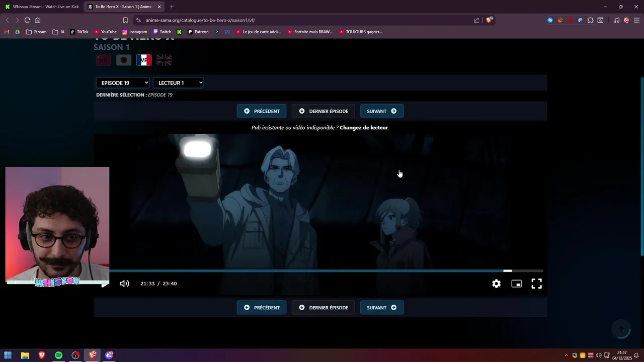Viewport: 644px width, 362px height.
Task: Open a new browser tab
Action: 172,7
